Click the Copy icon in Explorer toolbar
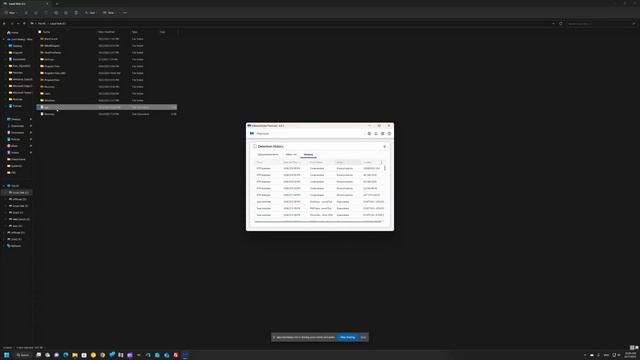Screen dimensions: 640x360 coord(36,13)
